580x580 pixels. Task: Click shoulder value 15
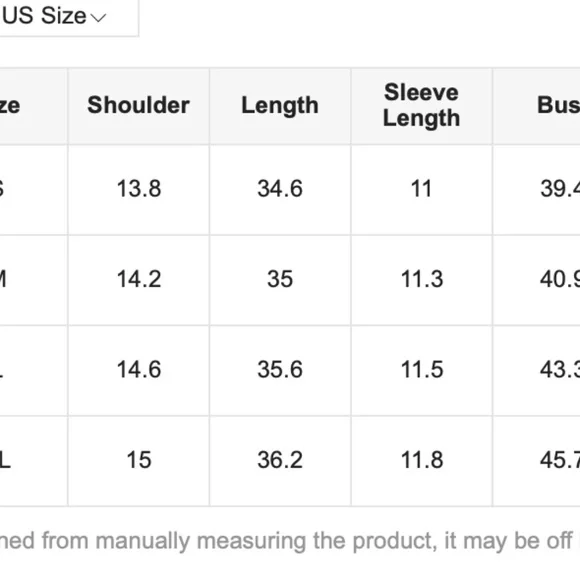[139, 460]
